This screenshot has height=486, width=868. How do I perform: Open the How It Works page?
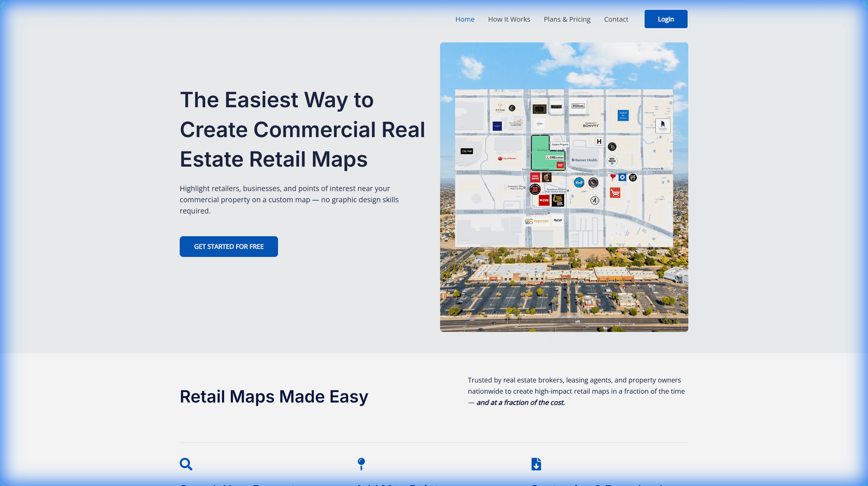[x=509, y=19]
